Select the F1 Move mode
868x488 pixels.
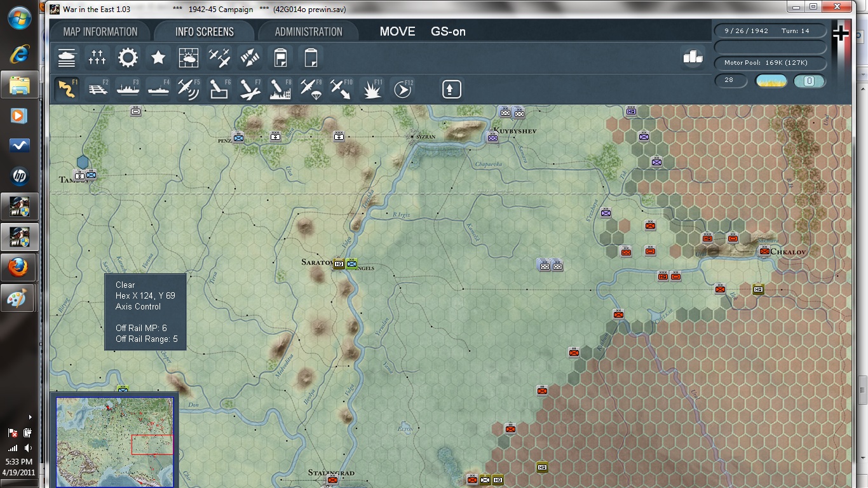[67, 89]
